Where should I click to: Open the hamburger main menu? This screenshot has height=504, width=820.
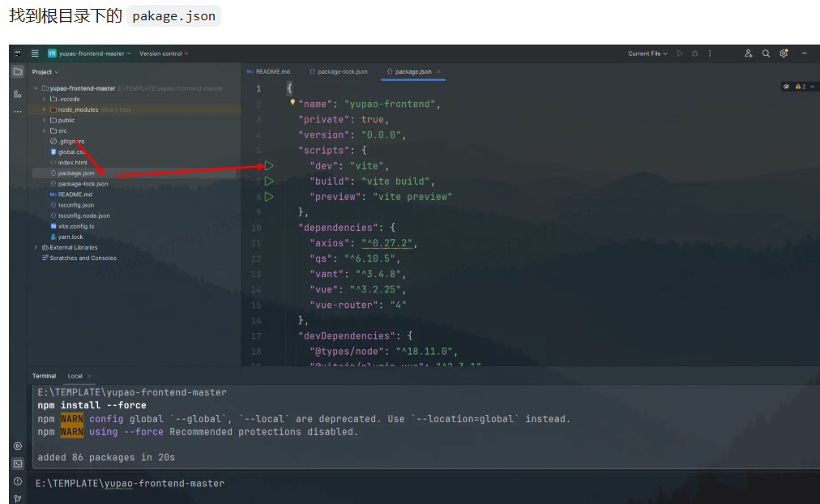point(35,53)
